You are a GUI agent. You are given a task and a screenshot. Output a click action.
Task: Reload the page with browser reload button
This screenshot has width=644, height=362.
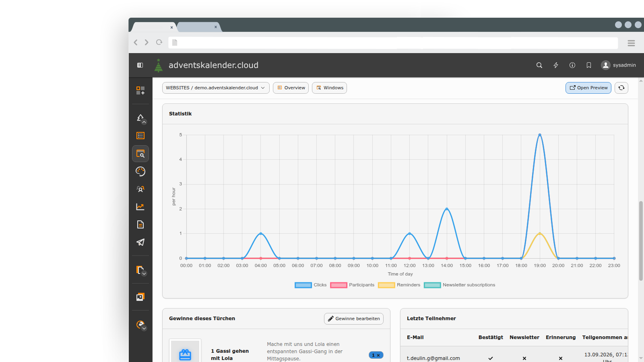[159, 42]
